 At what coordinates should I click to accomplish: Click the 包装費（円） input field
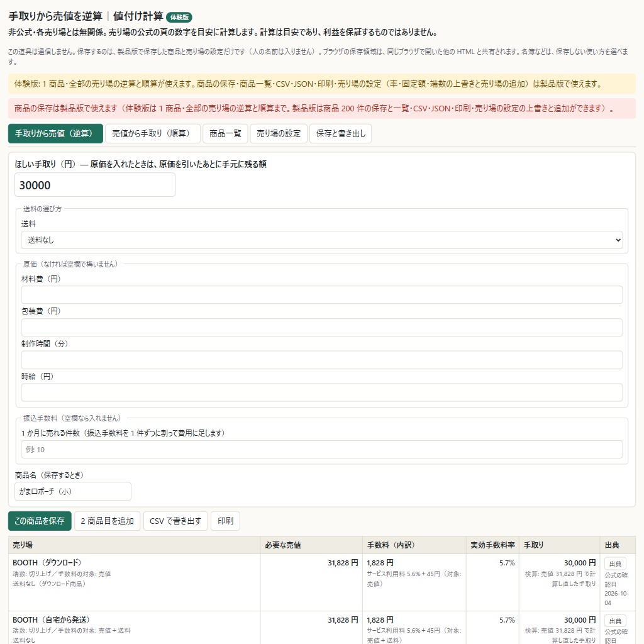coord(322,327)
